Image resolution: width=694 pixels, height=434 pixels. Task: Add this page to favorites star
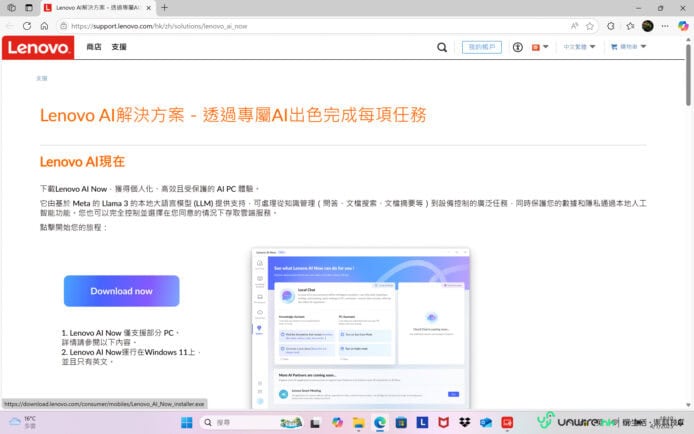point(590,26)
